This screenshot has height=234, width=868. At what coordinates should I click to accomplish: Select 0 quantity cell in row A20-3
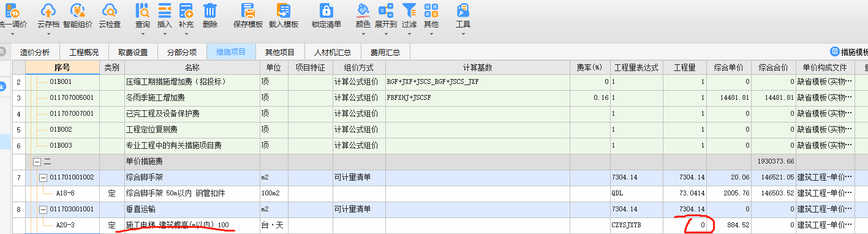click(685, 225)
